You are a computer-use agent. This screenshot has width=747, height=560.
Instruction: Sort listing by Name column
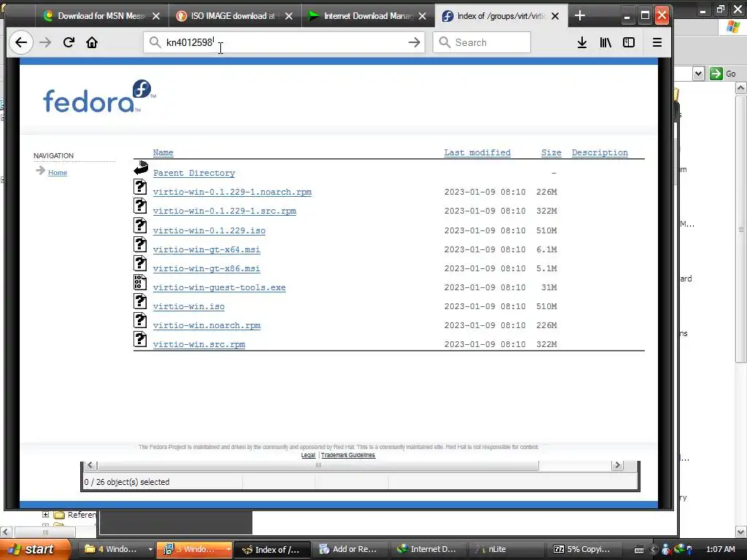(x=163, y=152)
